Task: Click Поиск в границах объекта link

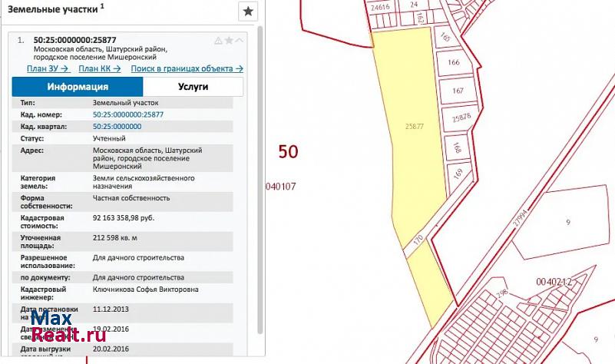Action: tap(187, 68)
